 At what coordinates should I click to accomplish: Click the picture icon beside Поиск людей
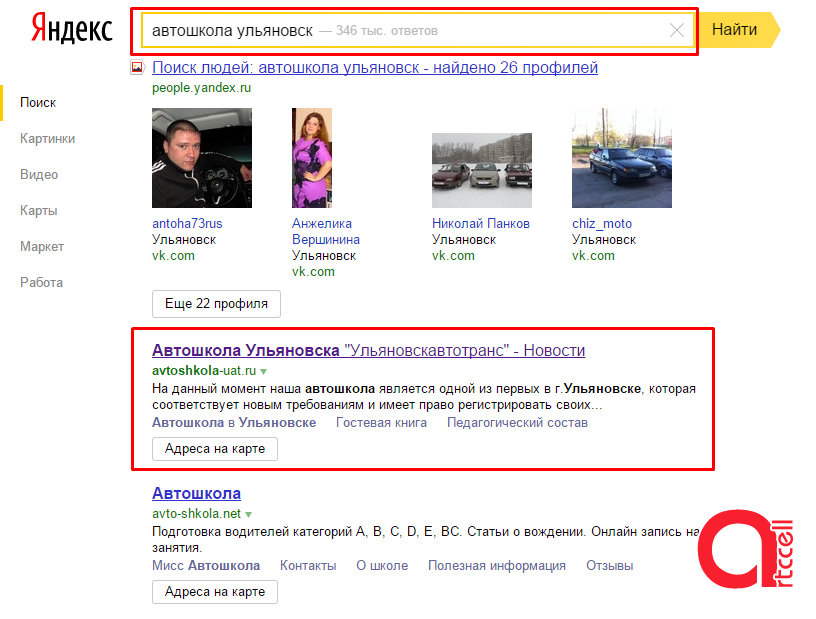137,67
